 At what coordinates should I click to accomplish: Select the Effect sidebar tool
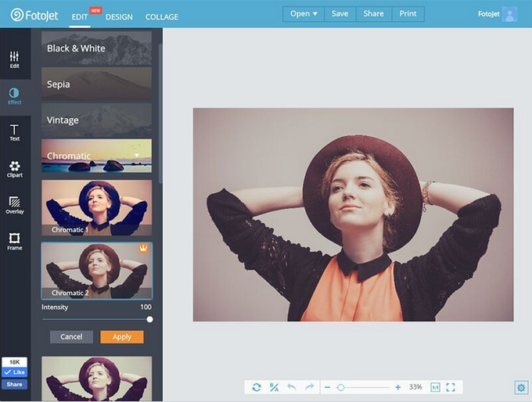point(15,96)
